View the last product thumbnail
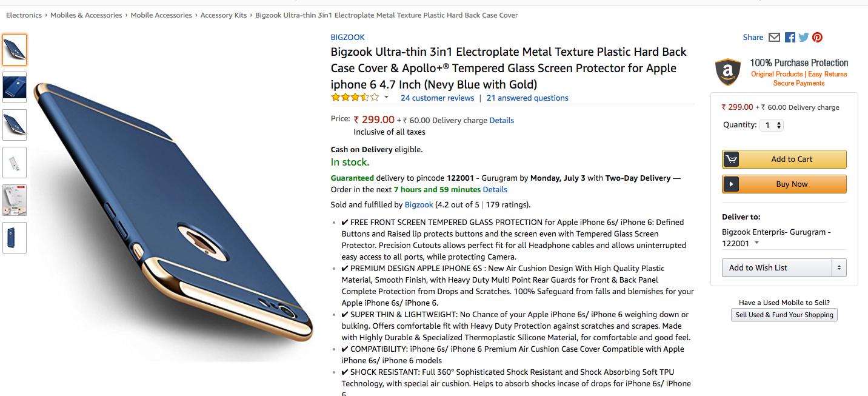 click(15, 238)
